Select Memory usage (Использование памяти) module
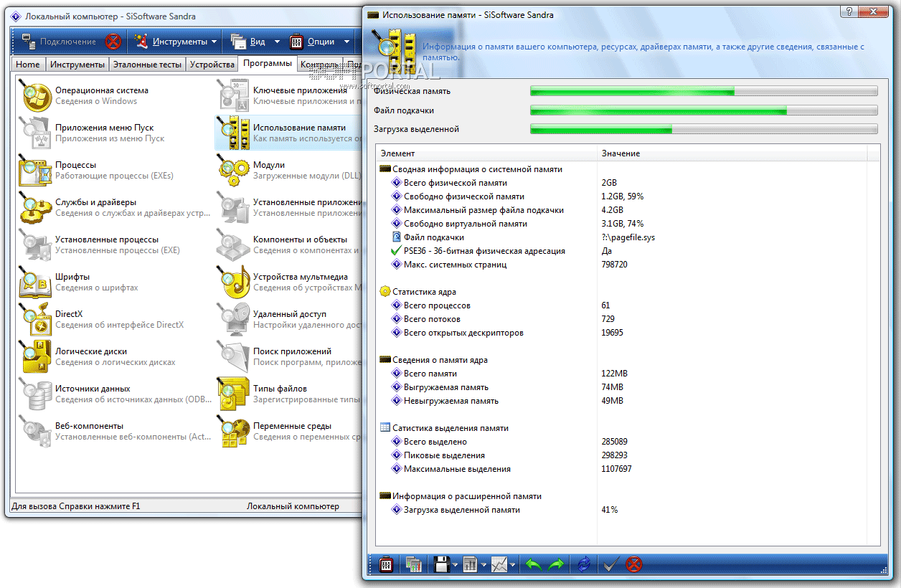This screenshot has height=588, width=901. click(288, 133)
